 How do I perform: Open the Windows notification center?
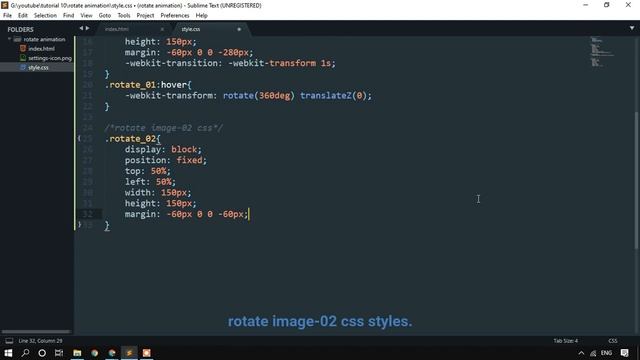coord(624,353)
